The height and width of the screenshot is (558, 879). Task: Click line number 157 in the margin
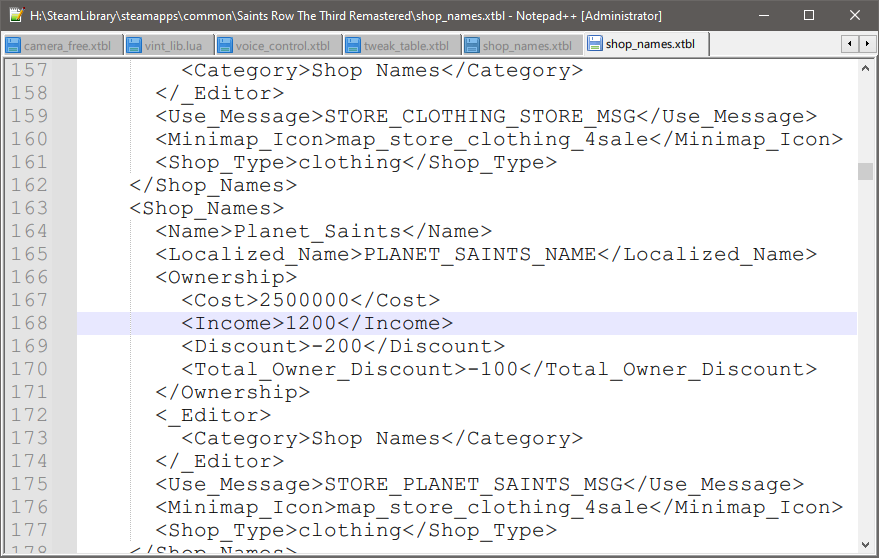pos(30,70)
